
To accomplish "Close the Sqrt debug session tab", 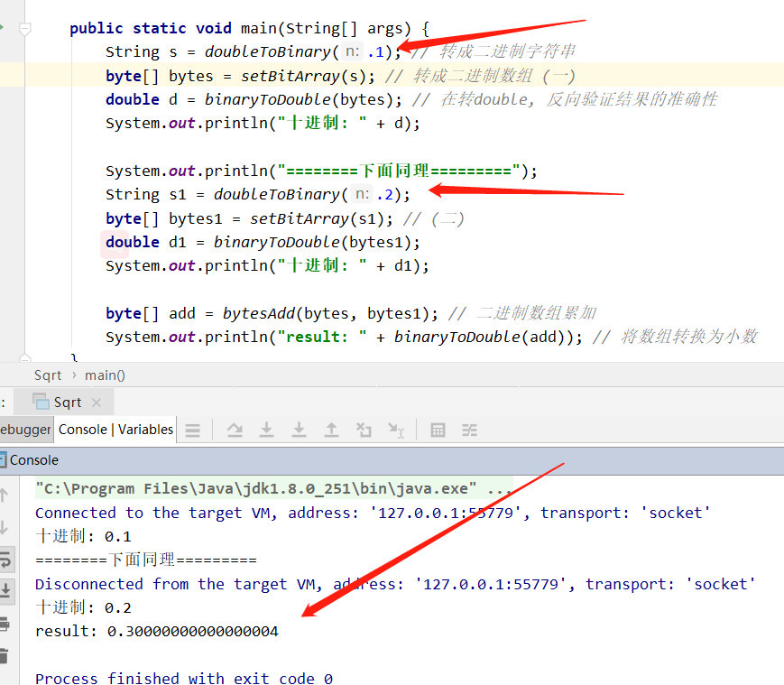I will [x=97, y=403].
